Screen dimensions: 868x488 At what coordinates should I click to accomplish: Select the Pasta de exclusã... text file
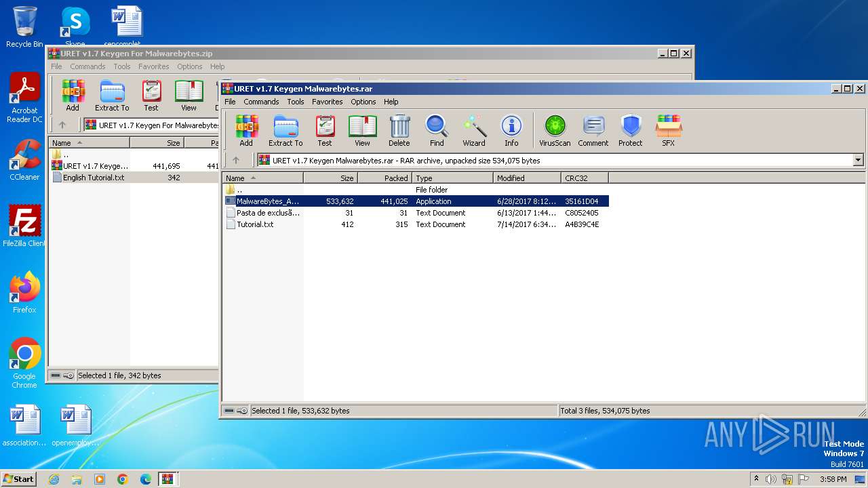[x=416, y=213]
